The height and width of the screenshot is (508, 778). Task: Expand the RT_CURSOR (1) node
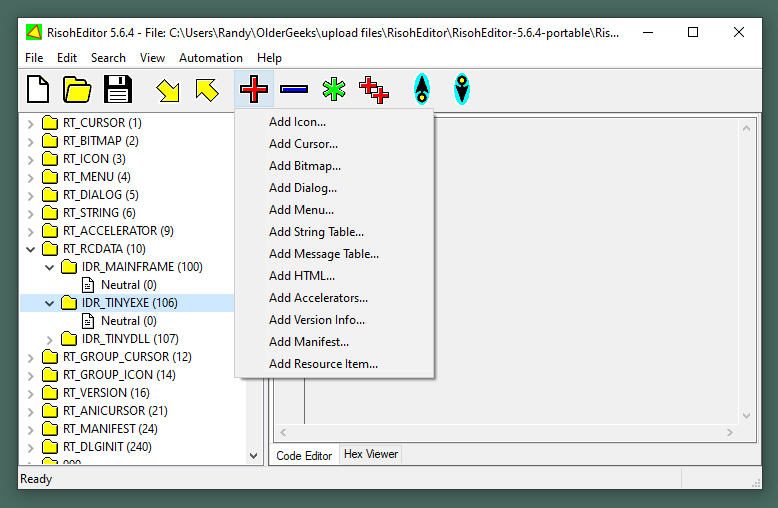[x=30, y=123]
